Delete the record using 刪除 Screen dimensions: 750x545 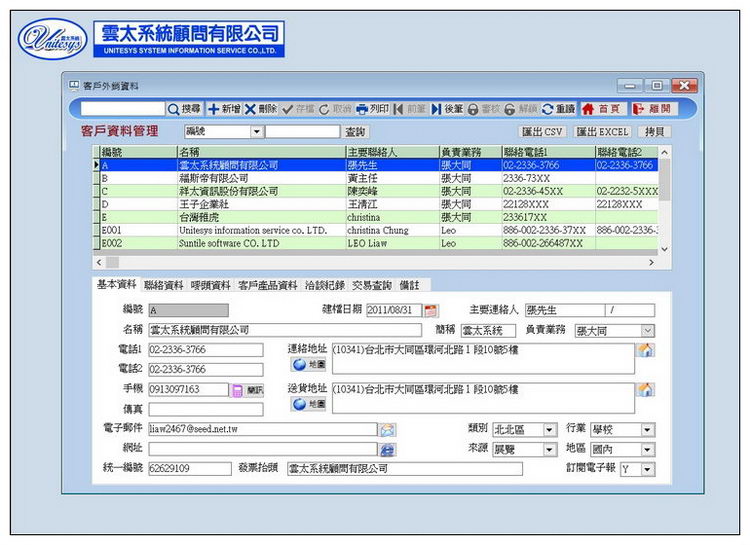click(261, 109)
